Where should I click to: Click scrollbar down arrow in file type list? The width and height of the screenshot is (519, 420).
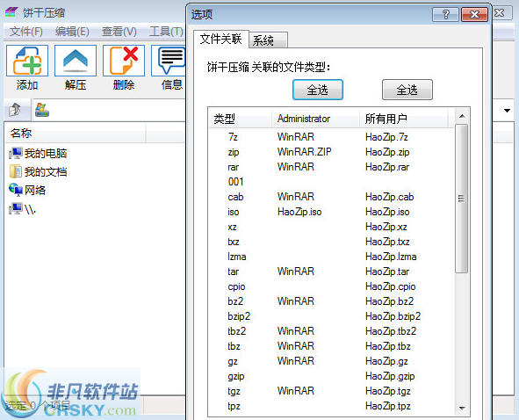click(x=462, y=408)
